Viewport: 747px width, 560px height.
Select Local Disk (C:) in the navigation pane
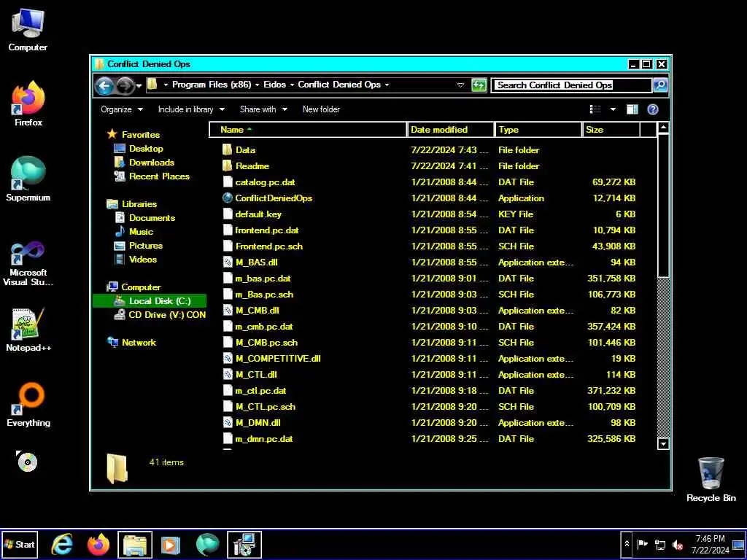click(150, 301)
